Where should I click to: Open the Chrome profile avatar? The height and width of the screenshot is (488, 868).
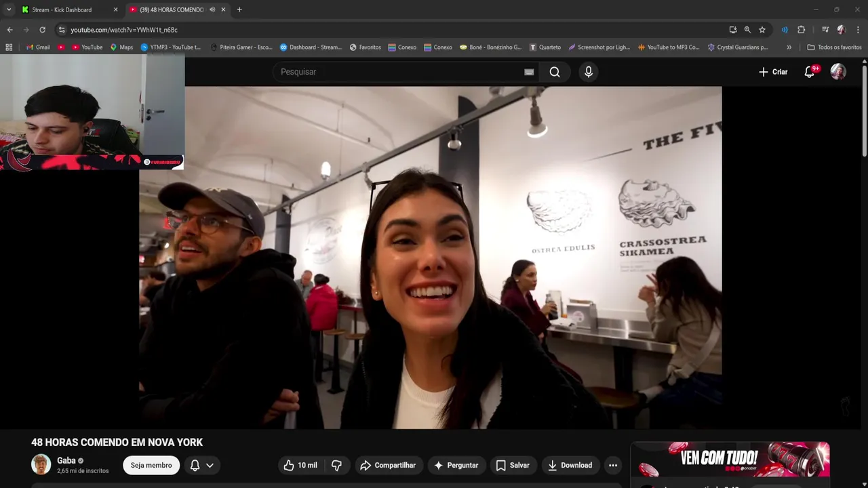coord(842,30)
